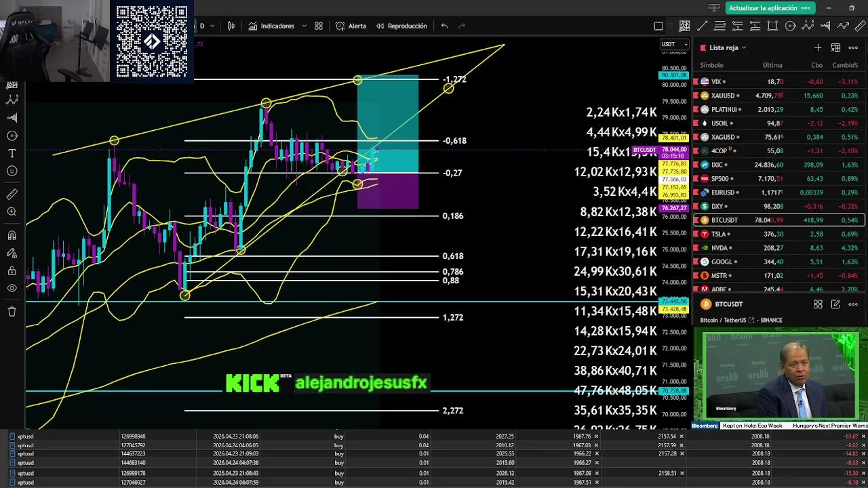Screen dimensions: 868x488
Task: Open the Indicadores menu
Action: coord(271,26)
